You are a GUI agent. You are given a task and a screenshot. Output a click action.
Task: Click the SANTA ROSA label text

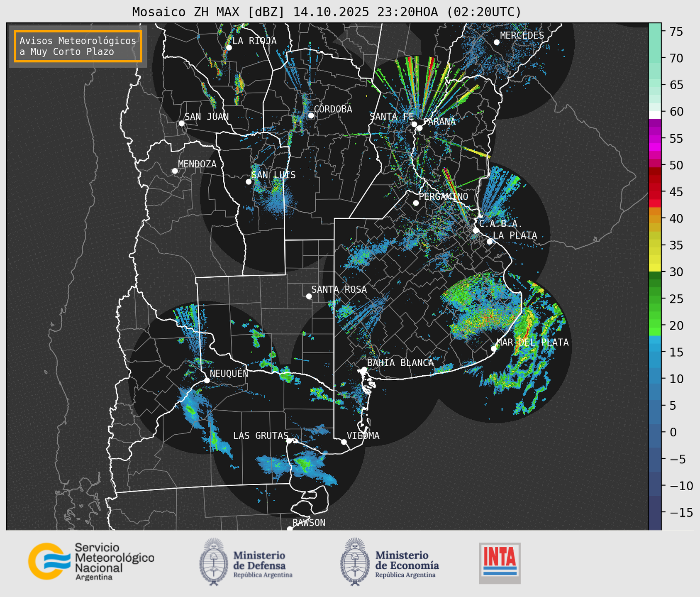click(x=339, y=289)
